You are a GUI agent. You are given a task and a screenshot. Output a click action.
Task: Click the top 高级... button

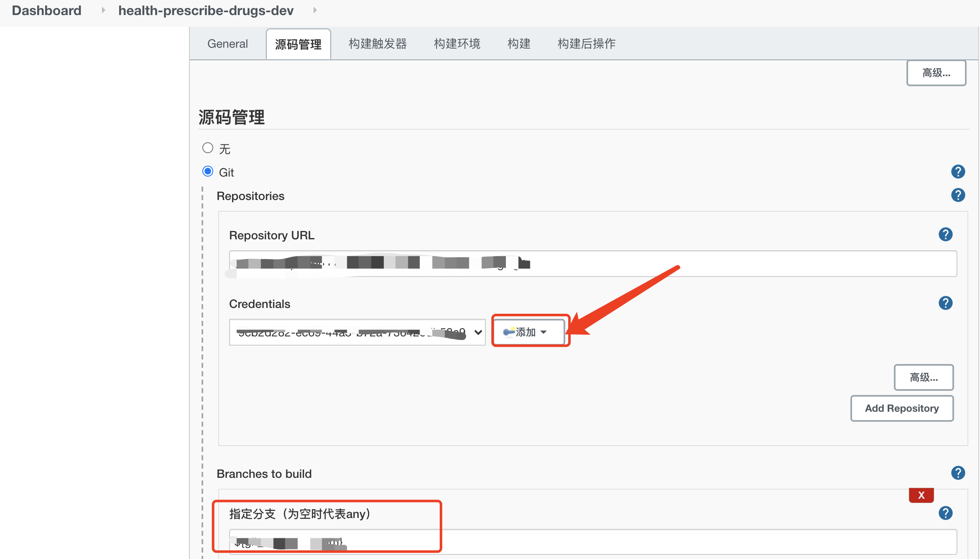pyautogui.click(x=936, y=73)
